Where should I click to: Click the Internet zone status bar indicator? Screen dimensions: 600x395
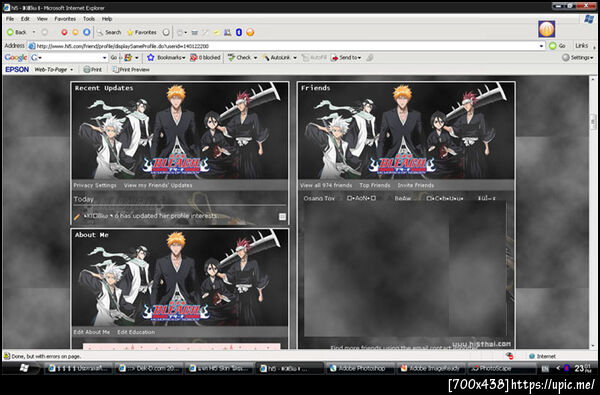coord(542,356)
